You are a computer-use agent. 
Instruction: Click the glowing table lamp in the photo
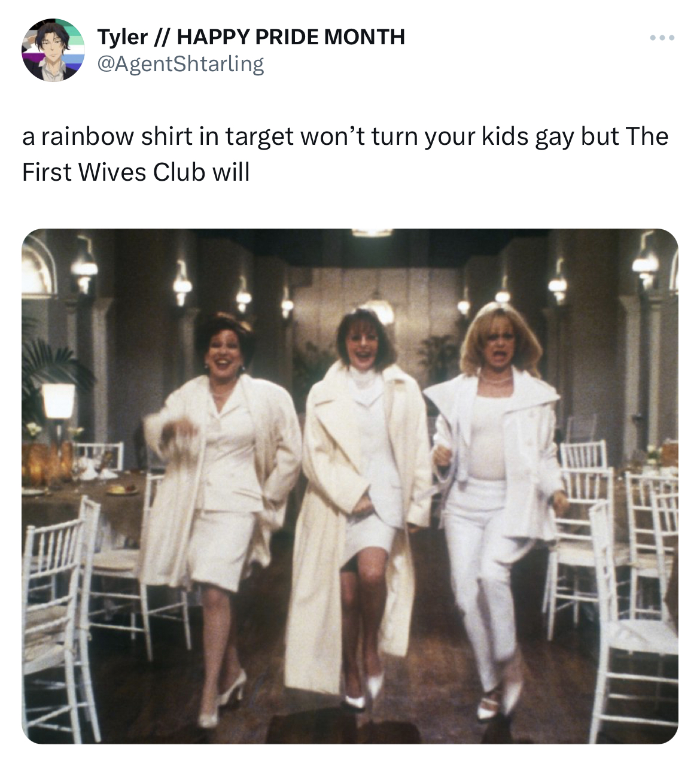58,401
